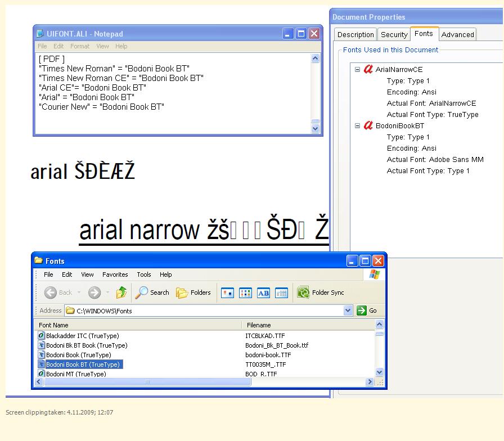Image resolution: width=504 pixels, height=441 pixels.
Task: Open the Format menu in Notepad
Action: 80,46
